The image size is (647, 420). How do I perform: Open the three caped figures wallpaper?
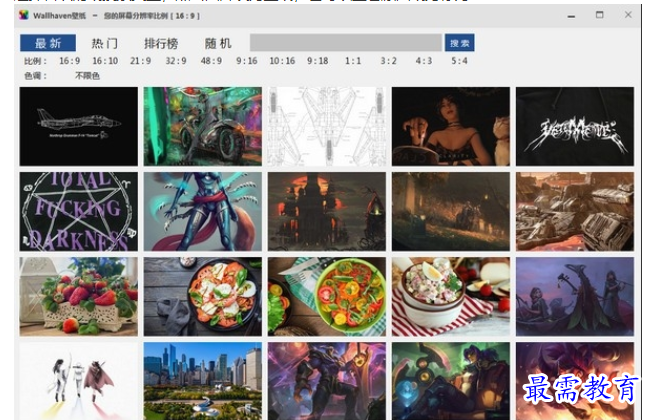(x=78, y=381)
